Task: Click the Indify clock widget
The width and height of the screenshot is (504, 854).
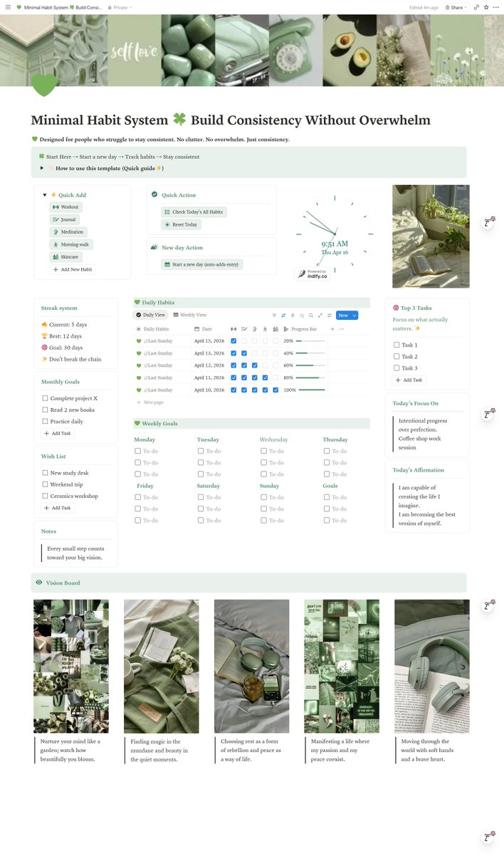Action: pos(334,234)
